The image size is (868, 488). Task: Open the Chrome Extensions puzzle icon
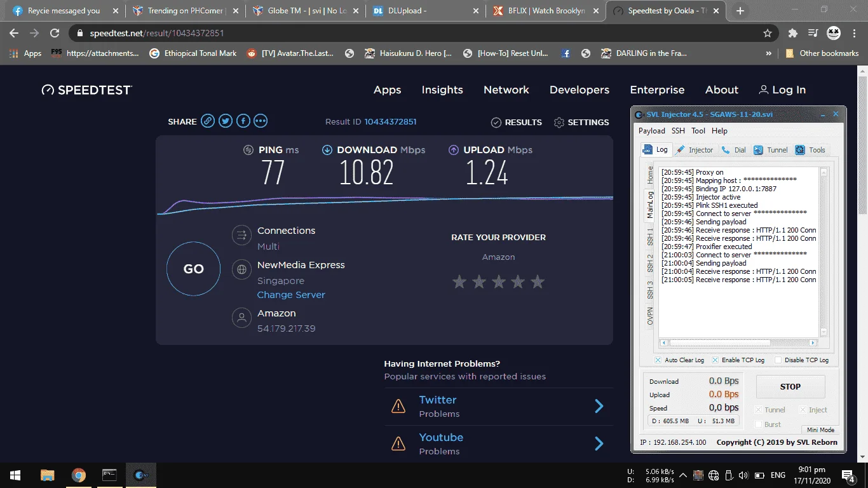coord(793,33)
